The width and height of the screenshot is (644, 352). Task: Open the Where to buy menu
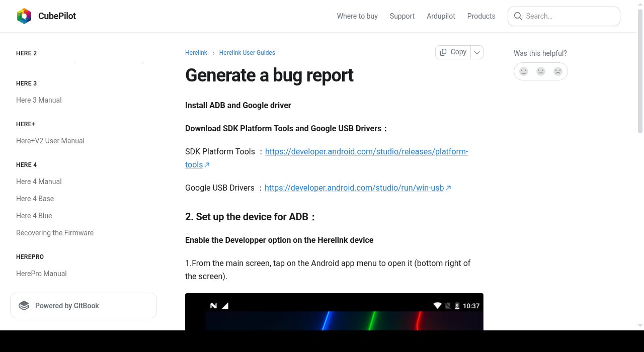point(357,16)
